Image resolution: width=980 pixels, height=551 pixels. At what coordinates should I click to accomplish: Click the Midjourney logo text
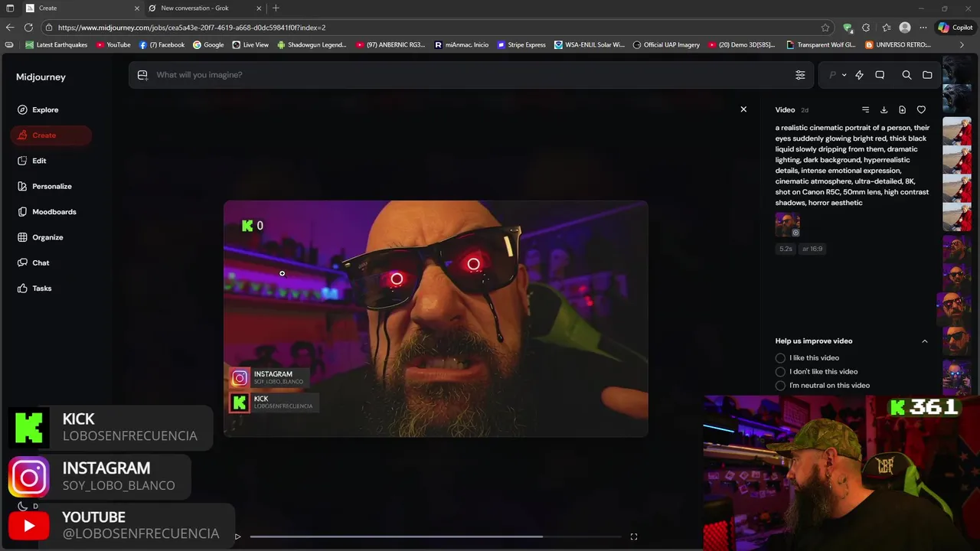(x=41, y=77)
